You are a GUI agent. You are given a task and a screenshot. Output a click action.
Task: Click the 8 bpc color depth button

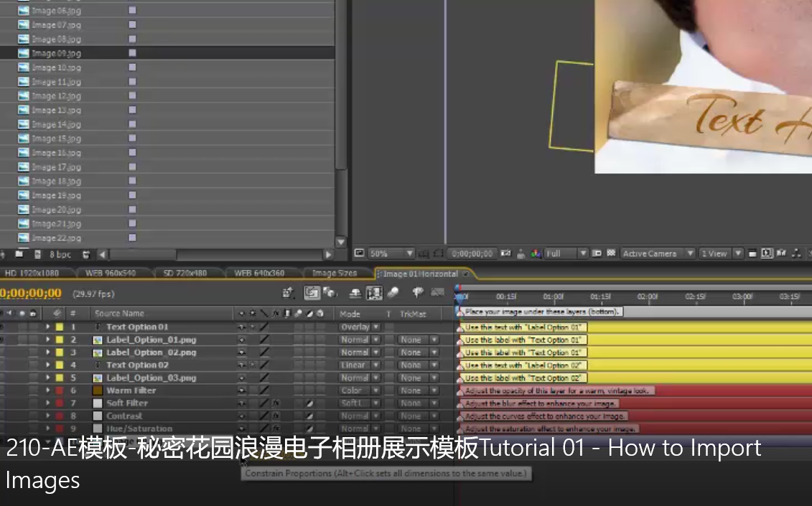click(60, 254)
